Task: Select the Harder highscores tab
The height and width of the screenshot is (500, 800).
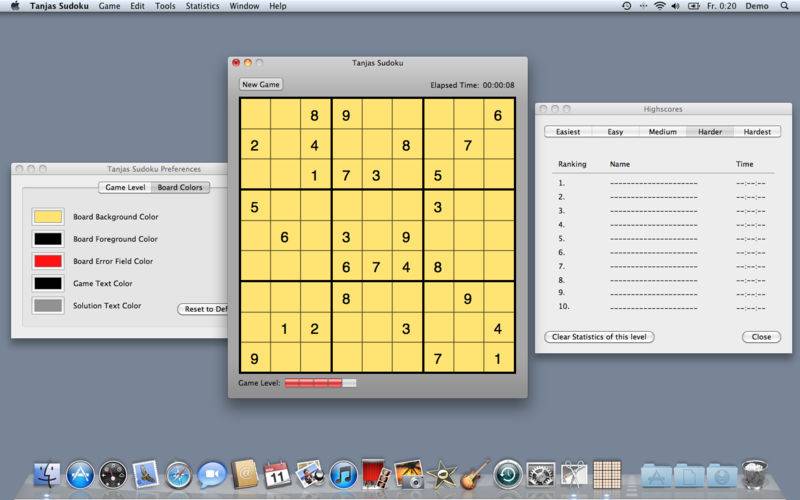Action: pyautogui.click(x=710, y=132)
